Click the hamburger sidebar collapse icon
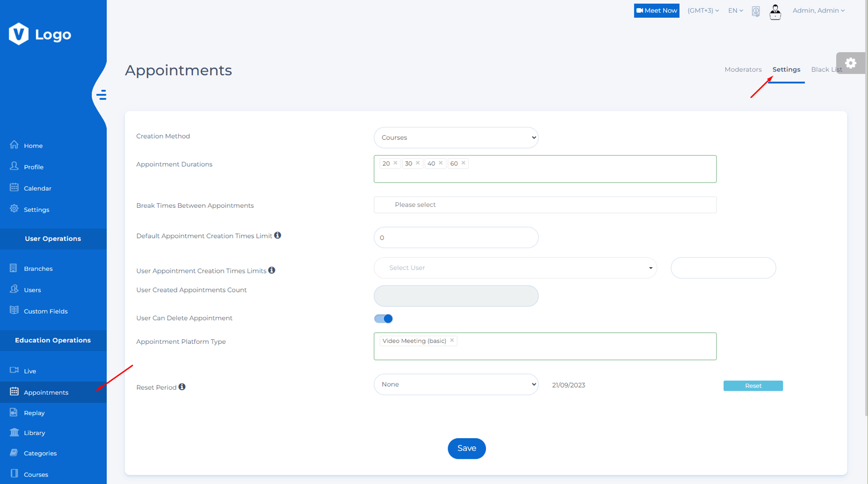 click(x=101, y=95)
